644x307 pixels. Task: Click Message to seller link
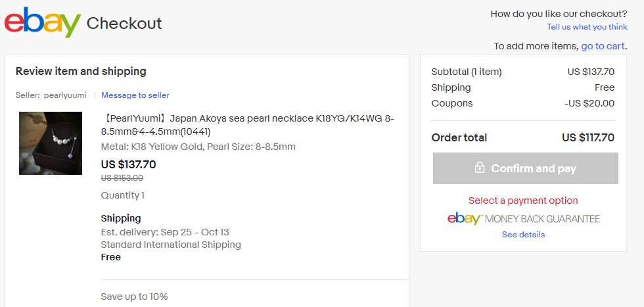pos(135,95)
